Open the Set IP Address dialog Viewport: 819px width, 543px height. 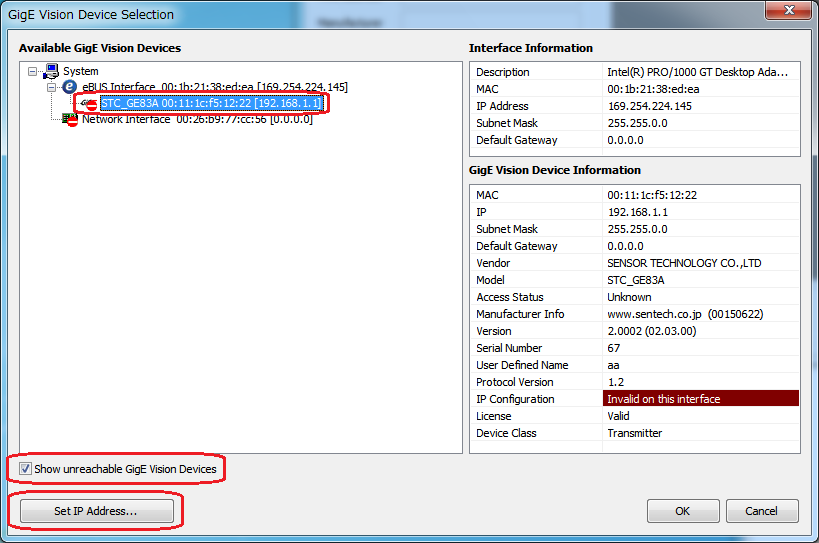pyautogui.click(x=96, y=511)
